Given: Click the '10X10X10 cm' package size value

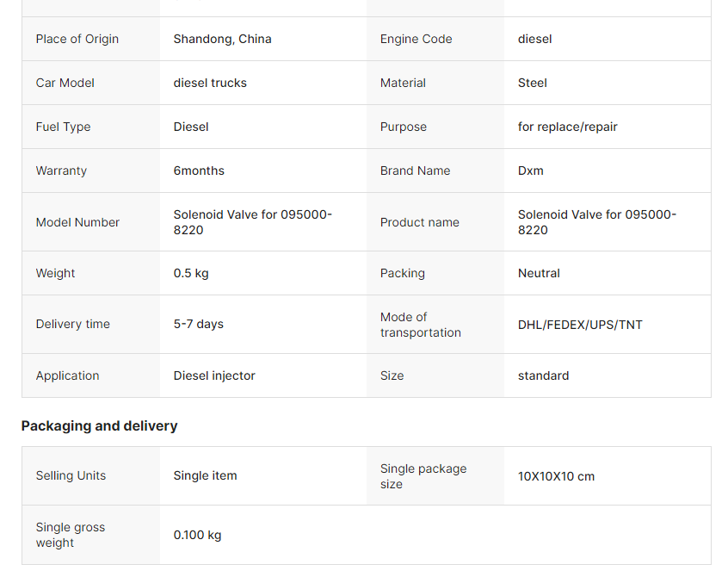Looking at the screenshot, I should (x=556, y=476).
